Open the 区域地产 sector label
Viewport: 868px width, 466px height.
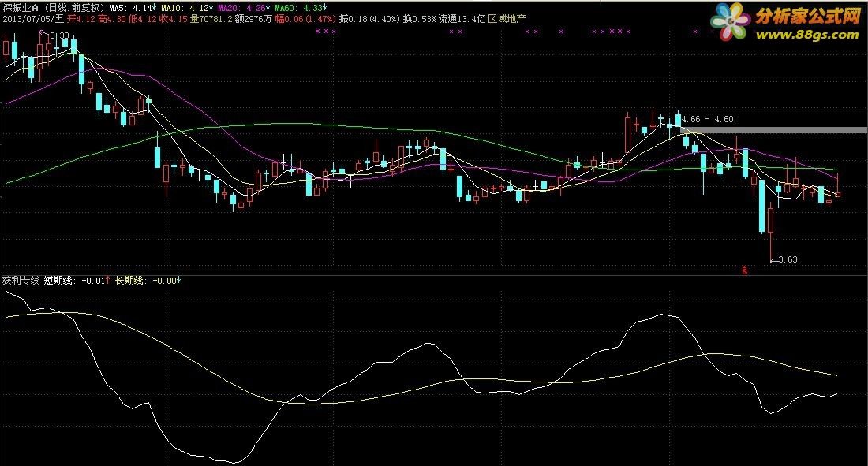[507, 19]
